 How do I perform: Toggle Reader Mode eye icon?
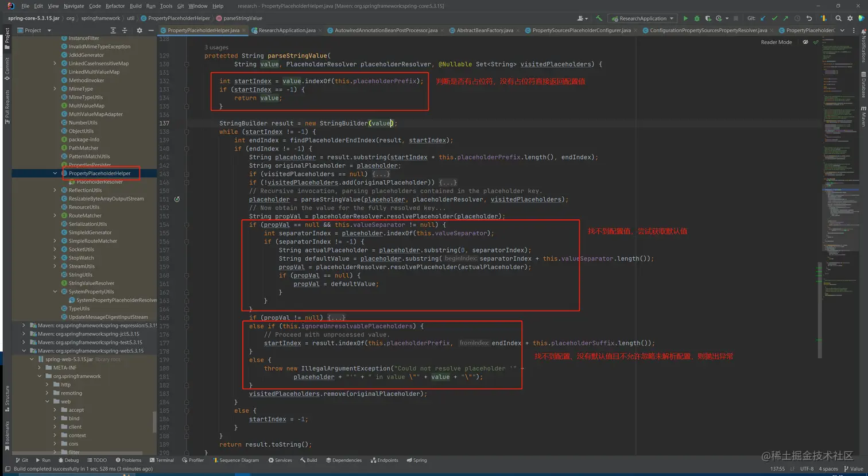pyautogui.click(x=805, y=42)
